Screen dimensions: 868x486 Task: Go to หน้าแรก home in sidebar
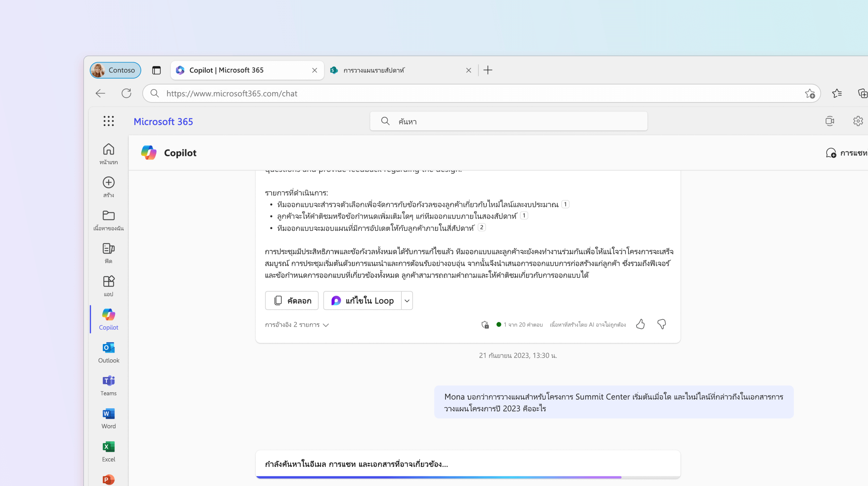pyautogui.click(x=108, y=154)
